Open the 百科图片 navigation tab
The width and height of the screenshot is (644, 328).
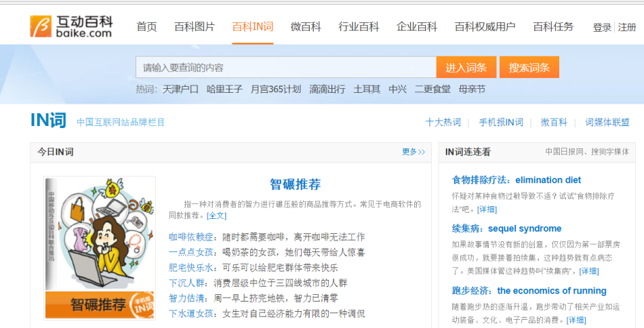195,27
